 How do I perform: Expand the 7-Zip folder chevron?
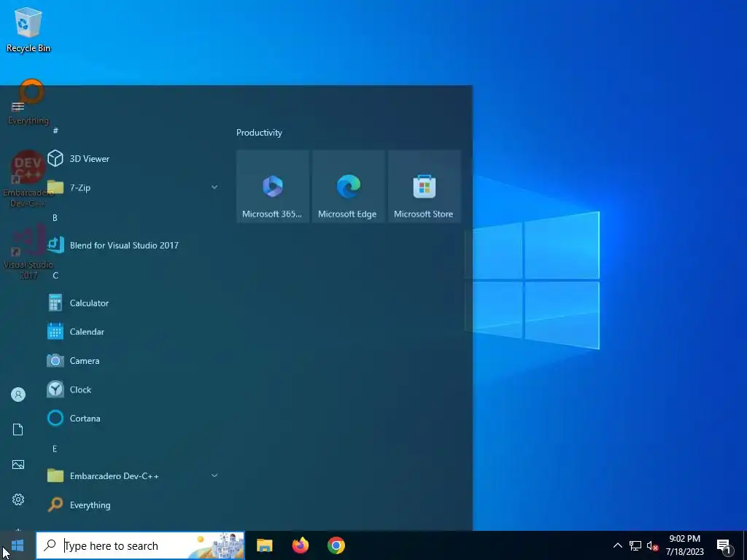click(x=214, y=187)
